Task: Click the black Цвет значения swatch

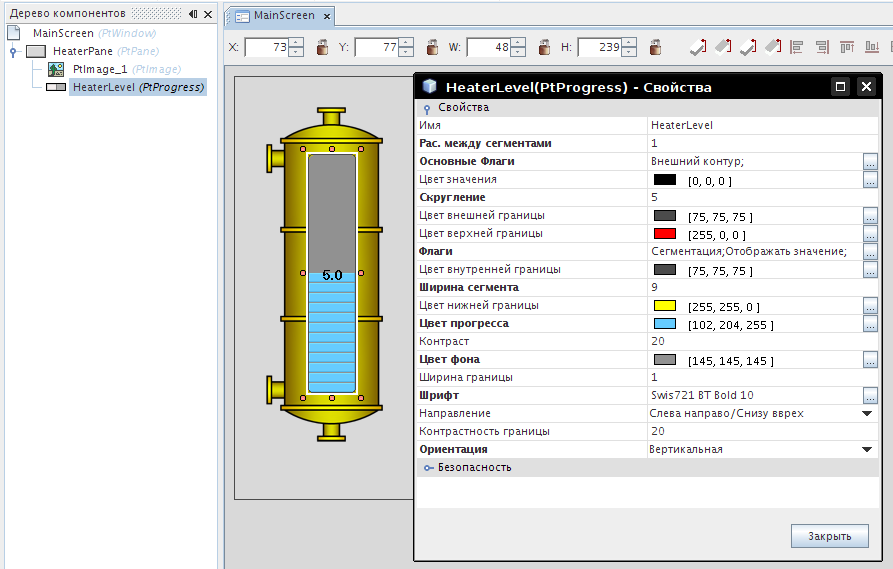Action: point(665,180)
